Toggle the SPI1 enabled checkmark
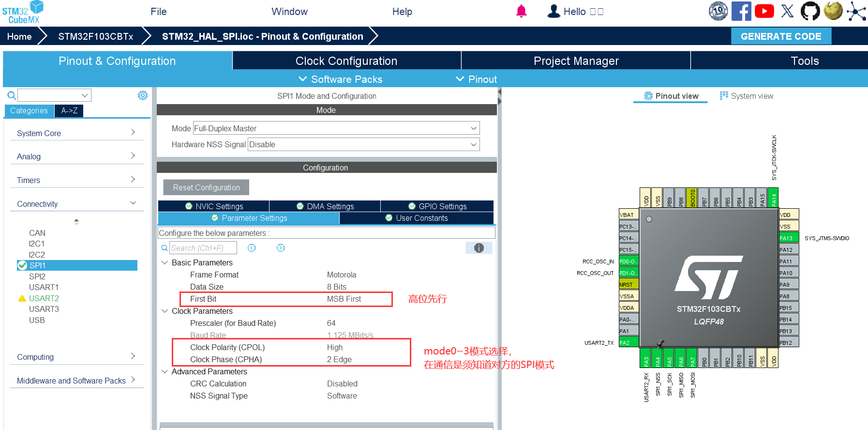The width and height of the screenshot is (868, 430). (22, 265)
